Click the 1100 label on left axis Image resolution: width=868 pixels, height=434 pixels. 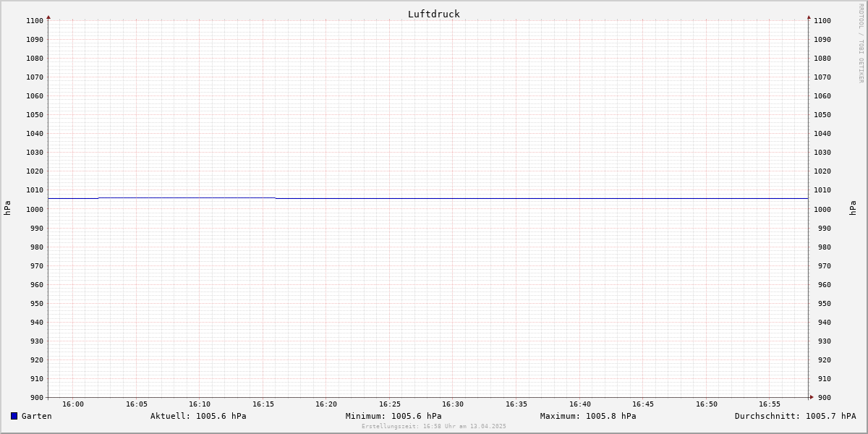click(x=35, y=20)
